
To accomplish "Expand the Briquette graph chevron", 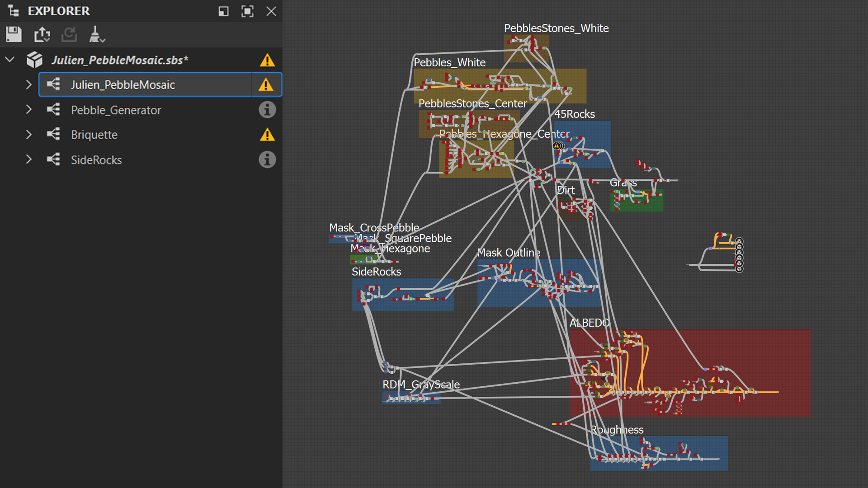I will (x=29, y=134).
